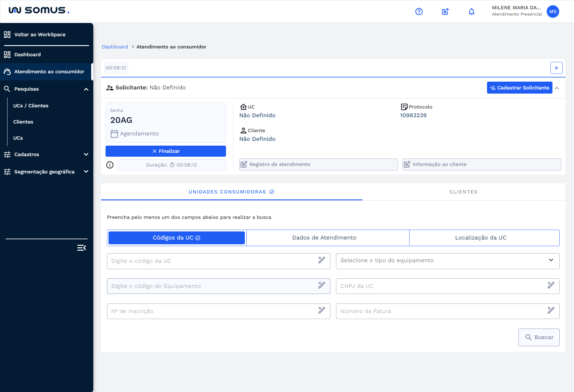Open the notifications bell
Image resolution: width=574 pixels, height=392 pixels.
471,12
